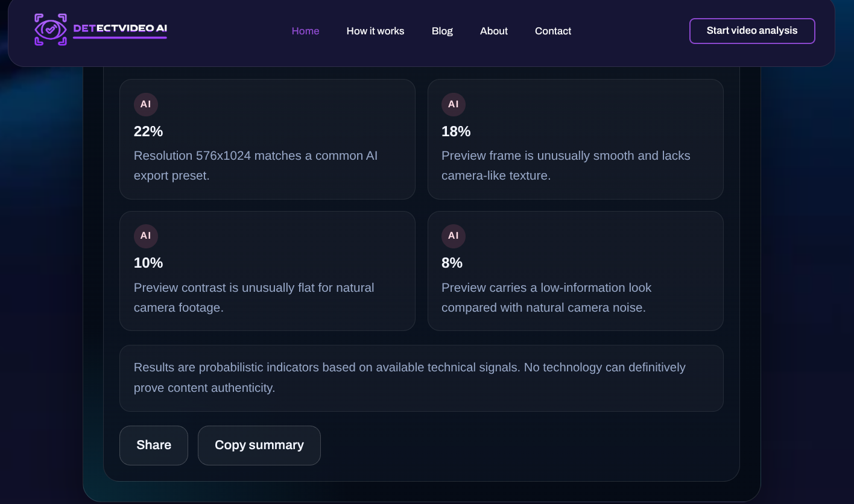Screen dimensions: 854x504
Task: Open the About page link
Action: pyautogui.click(x=493, y=31)
